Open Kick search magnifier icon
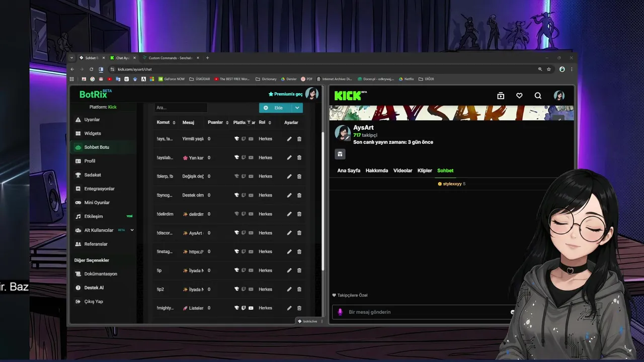The image size is (644, 362). click(x=538, y=96)
